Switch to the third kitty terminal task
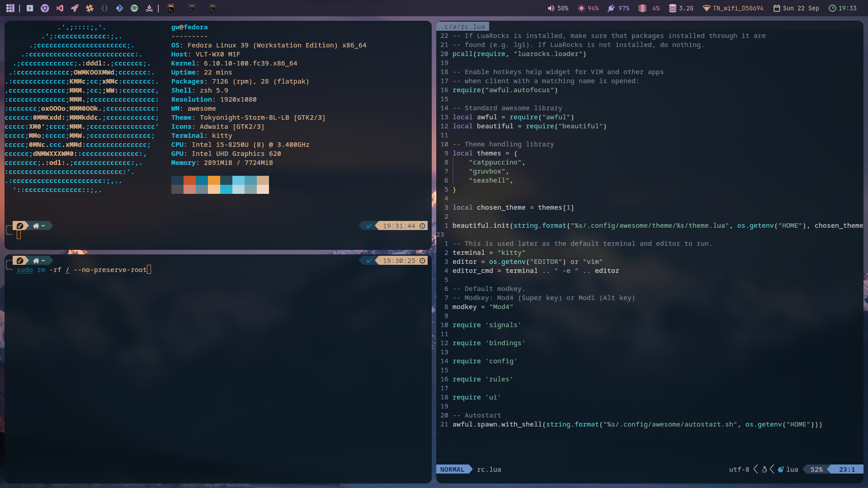The width and height of the screenshot is (868, 488). pyautogui.click(x=212, y=8)
